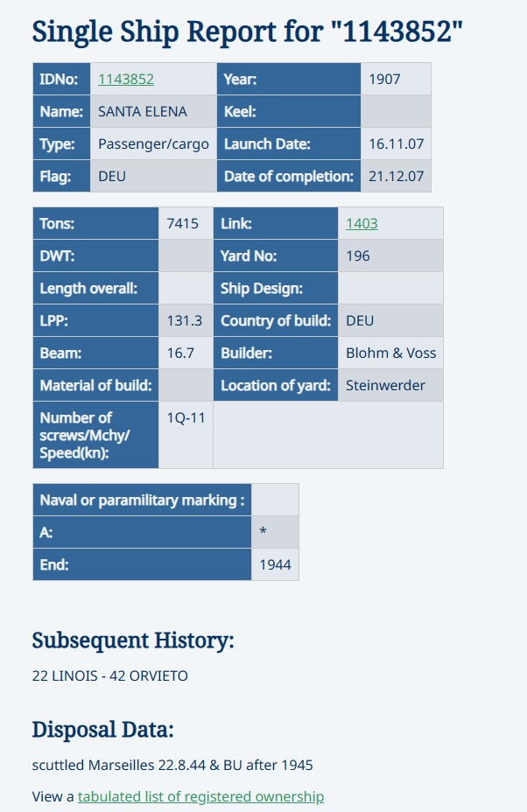527x812 pixels.
Task: Click the Steinwerder yard location cell
Action: [385, 385]
